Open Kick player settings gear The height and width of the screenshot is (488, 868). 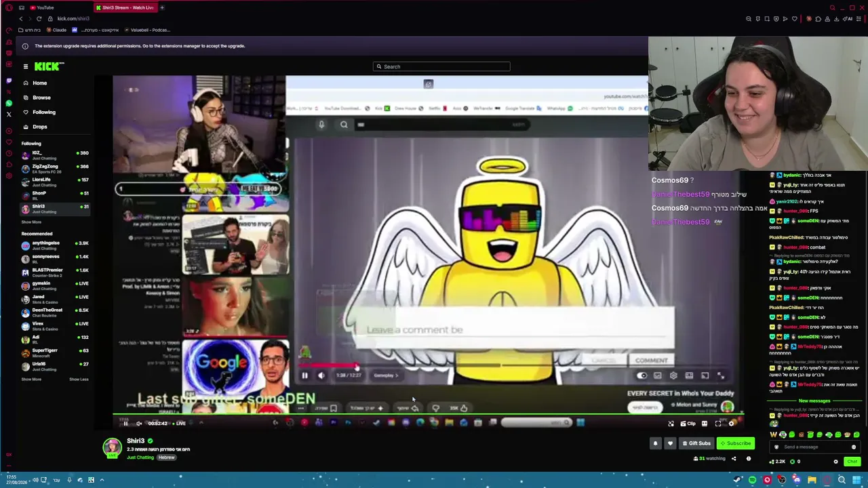[732, 424]
